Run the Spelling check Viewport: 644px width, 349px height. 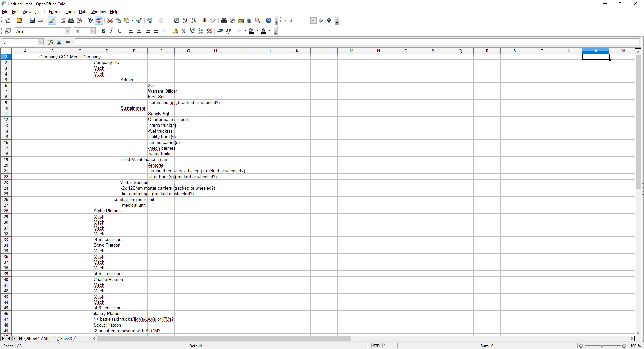(x=91, y=20)
